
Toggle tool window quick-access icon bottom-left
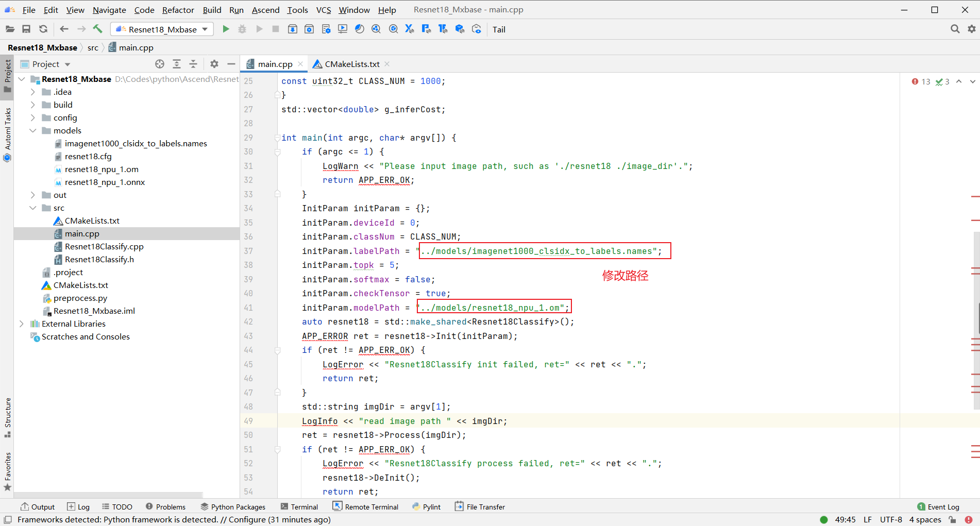point(8,520)
